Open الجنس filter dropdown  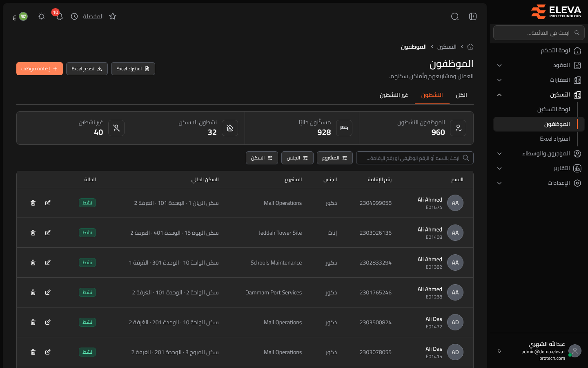tap(297, 158)
